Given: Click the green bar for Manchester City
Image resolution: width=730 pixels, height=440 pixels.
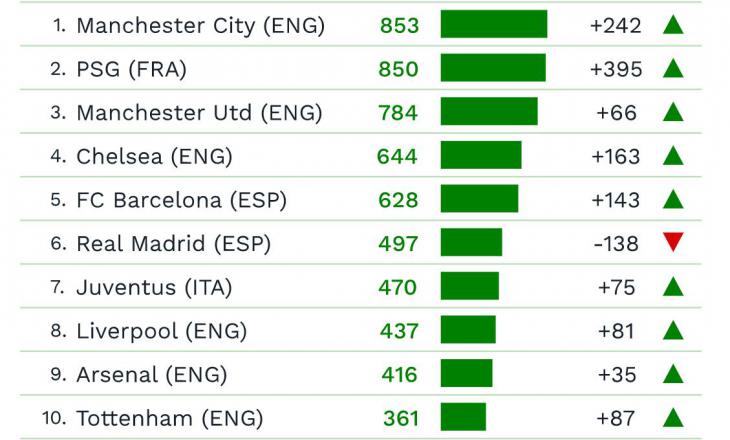Looking at the screenshot, I should pos(493,25).
